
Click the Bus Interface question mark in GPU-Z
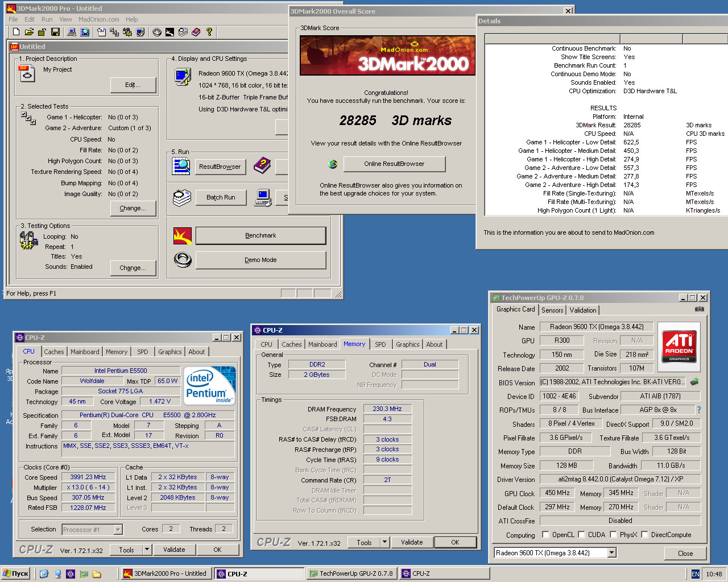click(x=699, y=410)
